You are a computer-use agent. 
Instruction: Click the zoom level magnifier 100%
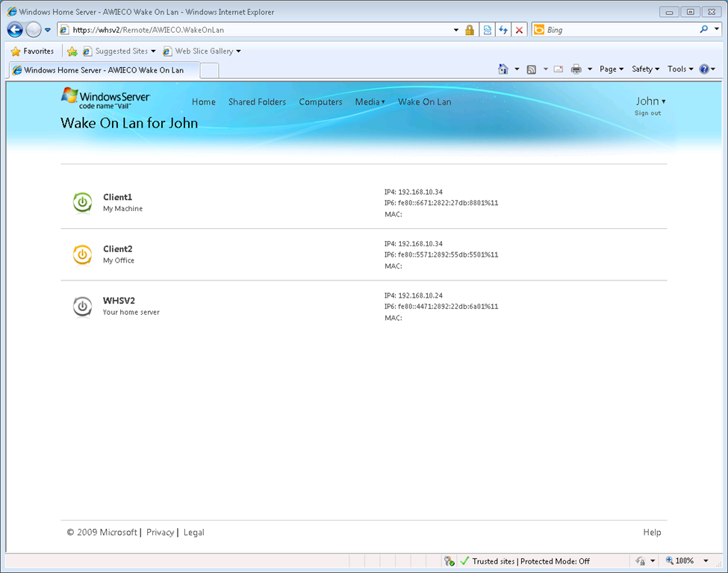(x=680, y=561)
